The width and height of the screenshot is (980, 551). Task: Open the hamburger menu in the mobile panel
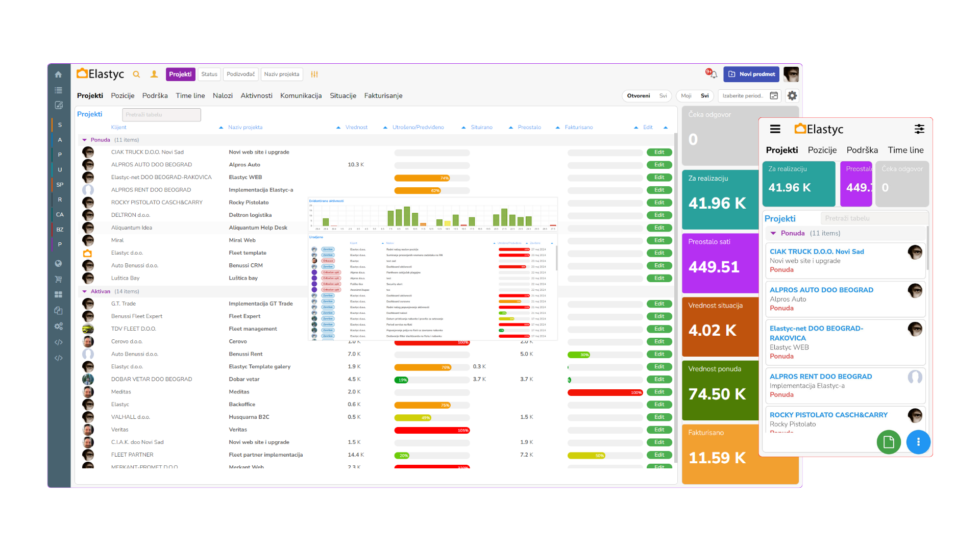point(775,130)
